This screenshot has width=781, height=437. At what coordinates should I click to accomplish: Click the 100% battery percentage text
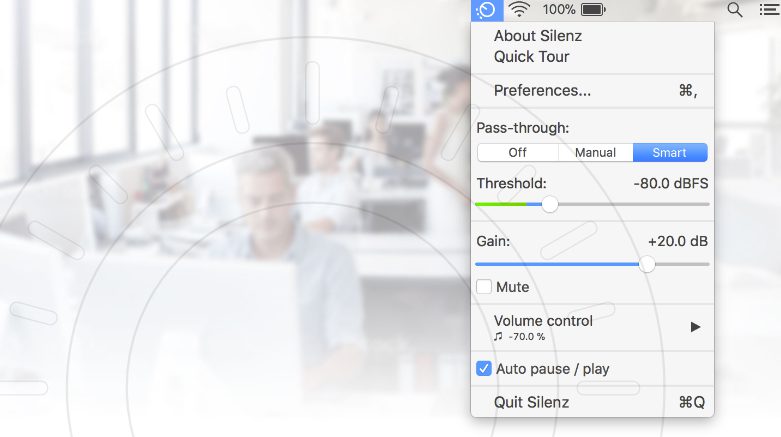pyautogui.click(x=559, y=10)
